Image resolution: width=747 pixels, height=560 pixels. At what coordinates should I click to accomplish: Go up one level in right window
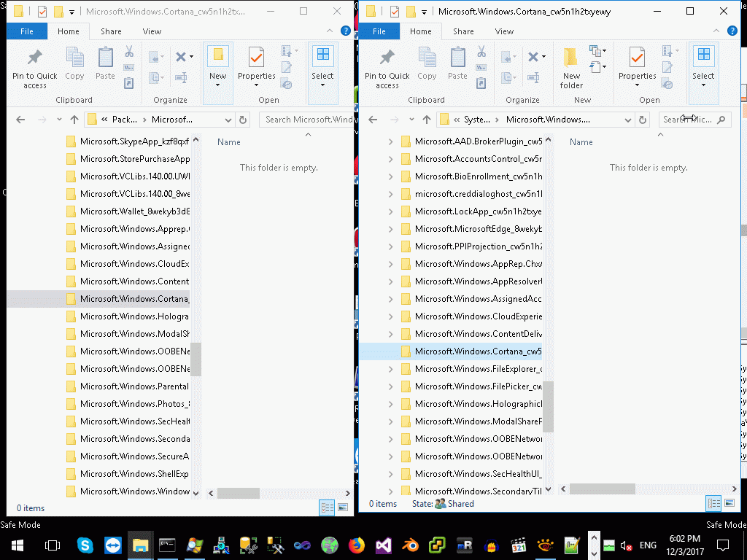[426, 120]
